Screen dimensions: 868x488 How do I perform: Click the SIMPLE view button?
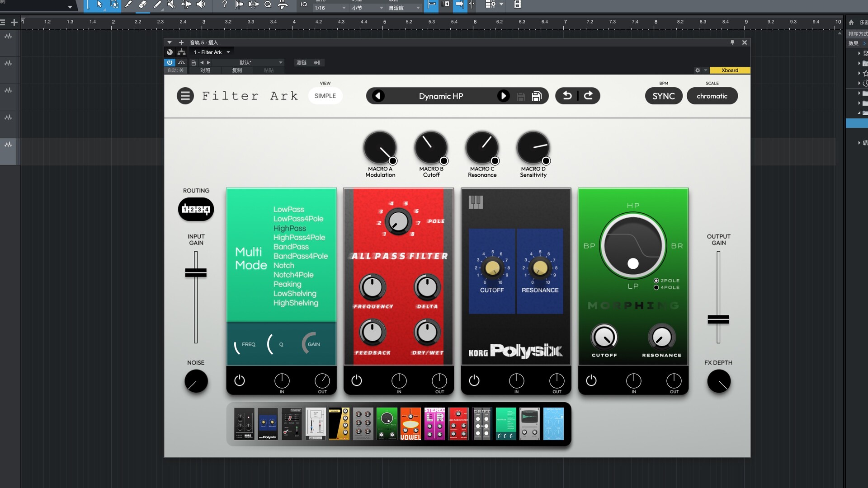(325, 96)
